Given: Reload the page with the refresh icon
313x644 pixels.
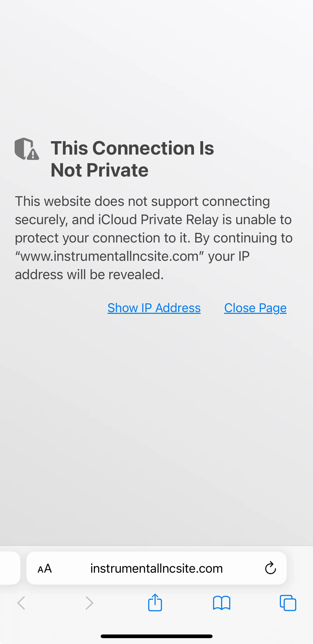Looking at the screenshot, I should tap(270, 568).
